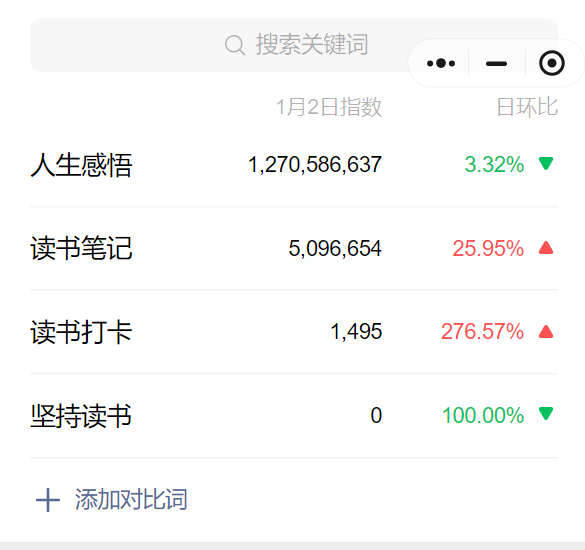585x550 pixels.
Task: Click the plus icon beside 添加对比词
Action: (48, 500)
